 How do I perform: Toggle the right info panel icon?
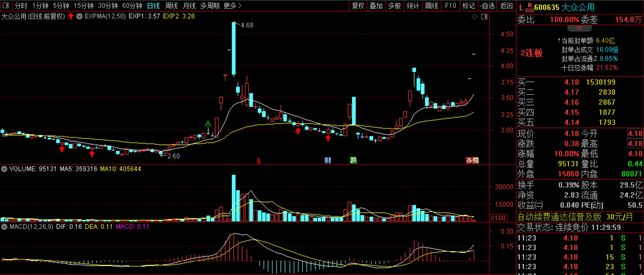pyautogui.click(x=484, y=16)
